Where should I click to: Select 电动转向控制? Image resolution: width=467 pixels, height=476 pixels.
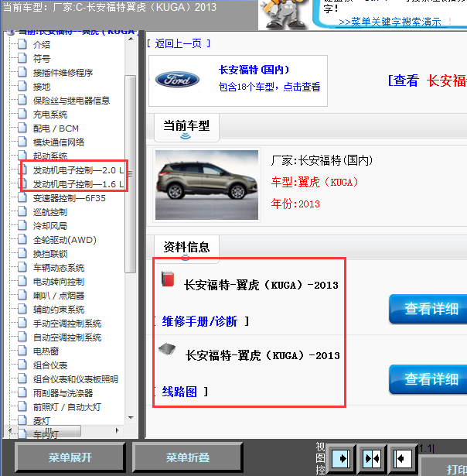(x=59, y=282)
